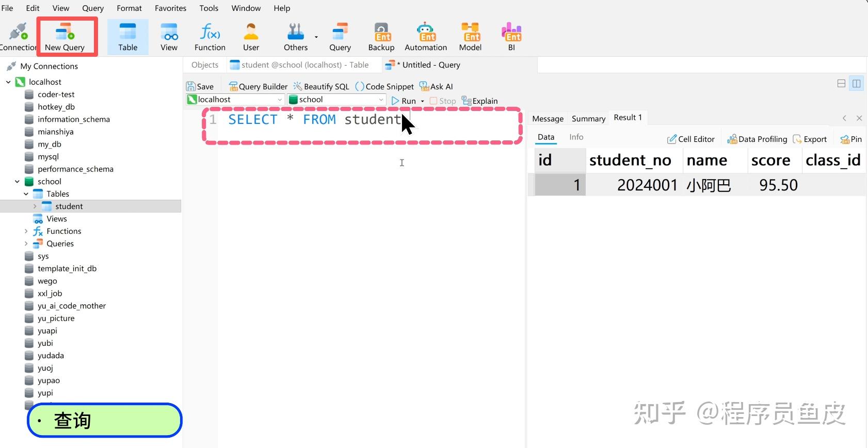Image resolution: width=868 pixels, height=448 pixels.
Task: Open the Query menu in the menu bar
Action: (93, 8)
